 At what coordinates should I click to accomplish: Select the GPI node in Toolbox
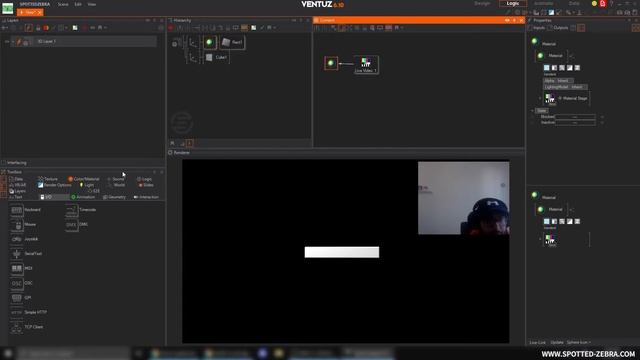click(x=21, y=298)
